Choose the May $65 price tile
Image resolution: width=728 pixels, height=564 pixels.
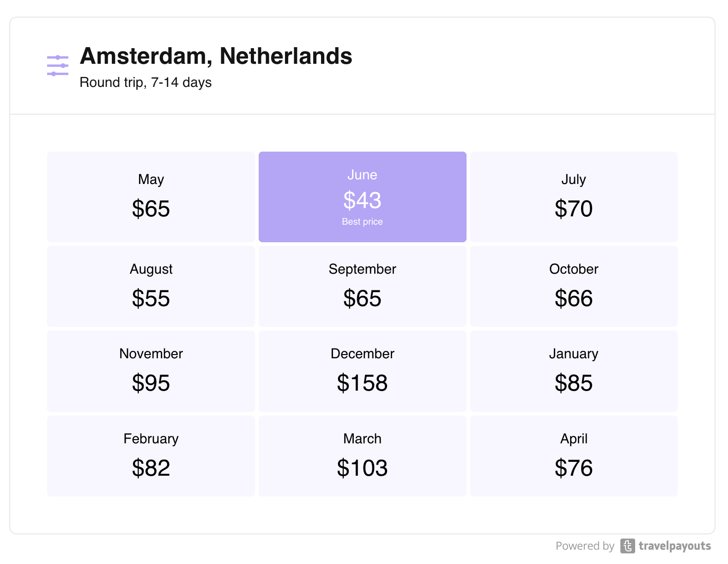coord(151,196)
